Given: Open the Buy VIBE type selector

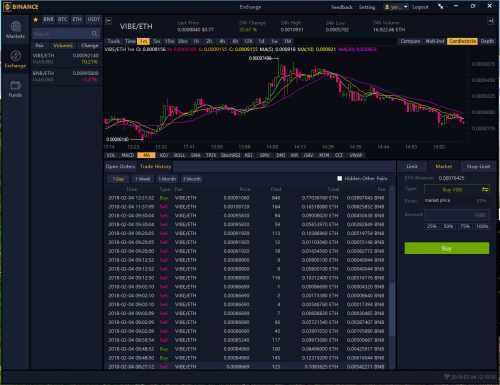Looking at the screenshot, I should (457, 189).
